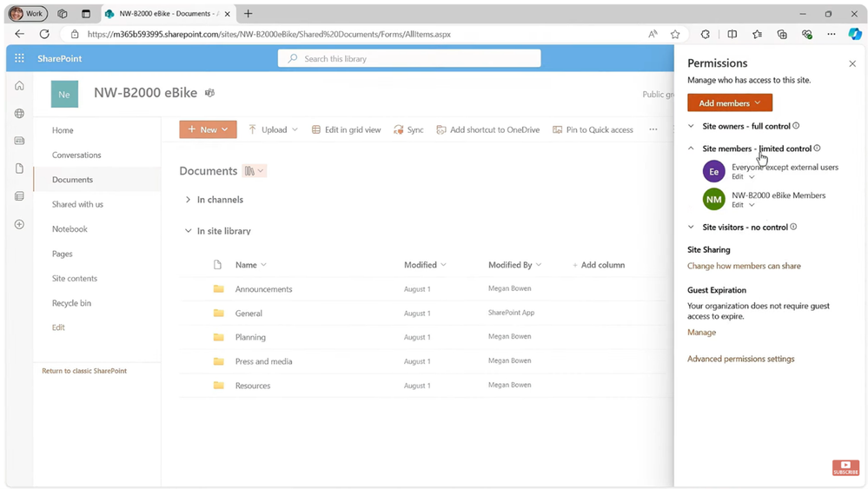The height and width of the screenshot is (489, 868).
Task: Click the Edit link in site navigation
Action: tap(58, 327)
